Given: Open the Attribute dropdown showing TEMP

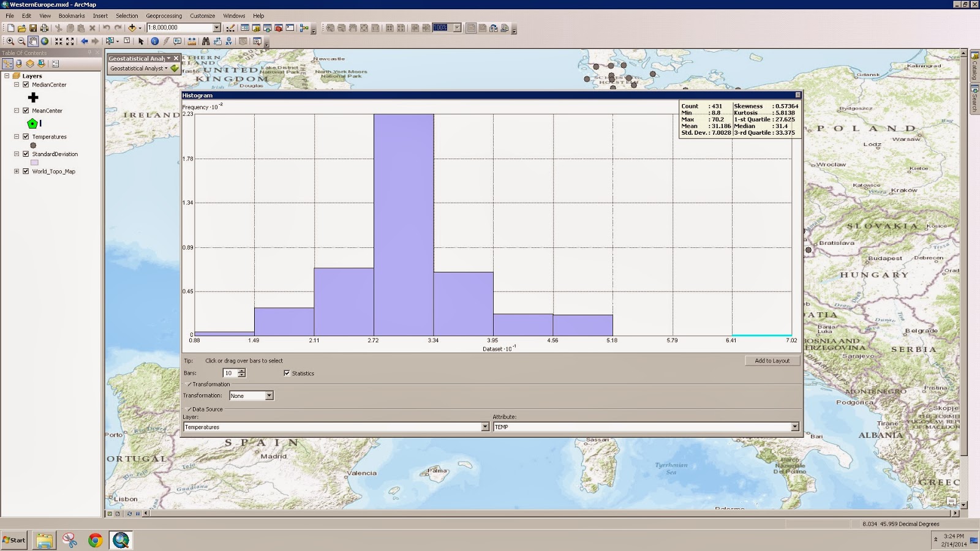Looking at the screenshot, I should coord(794,427).
